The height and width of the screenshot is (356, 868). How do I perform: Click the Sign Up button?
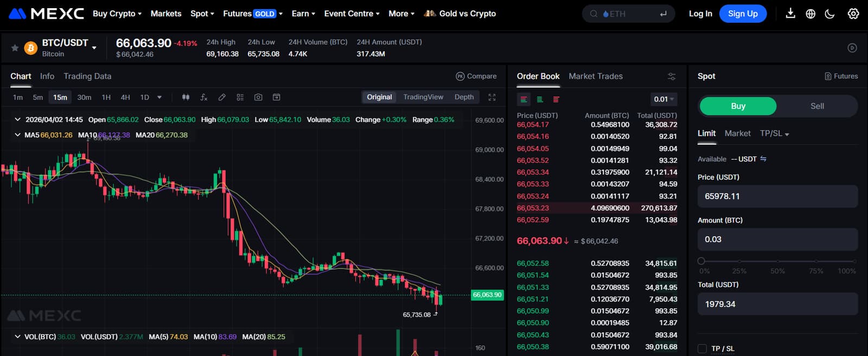pyautogui.click(x=743, y=14)
